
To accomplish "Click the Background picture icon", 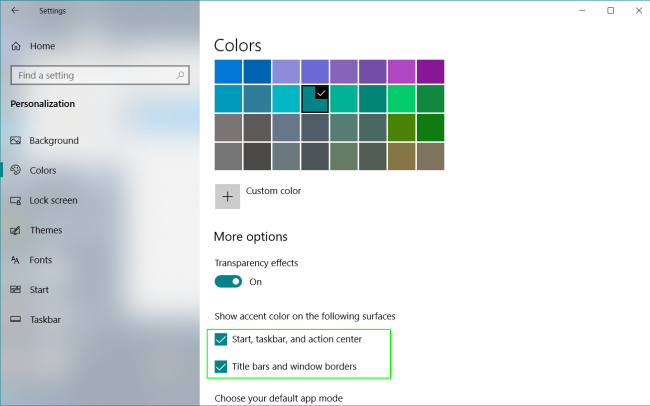I will [15, 141].
